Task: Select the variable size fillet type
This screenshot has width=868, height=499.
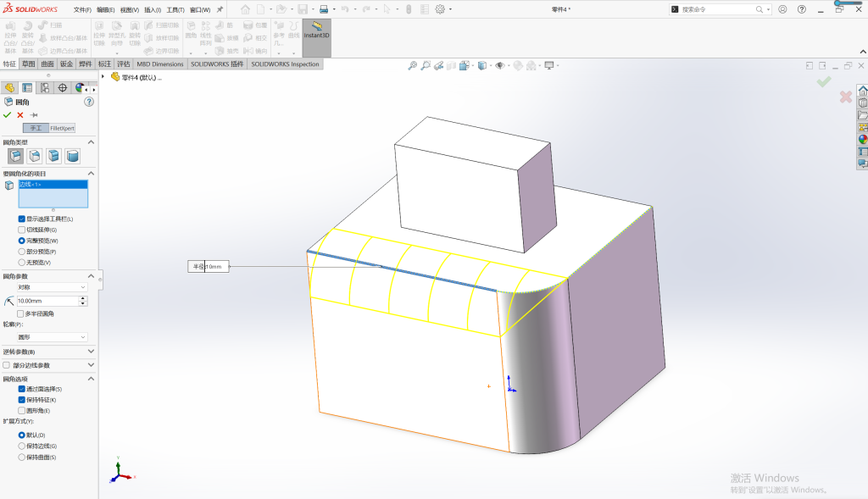Action: click(35, 156)
